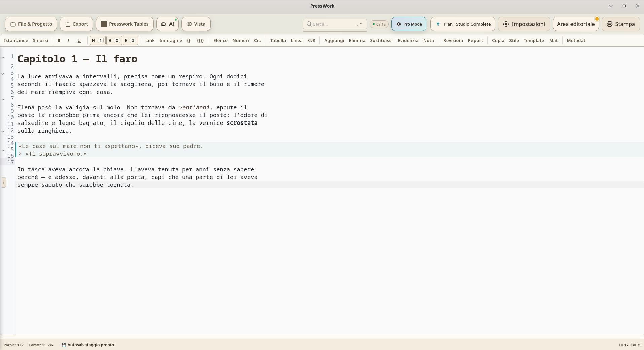Viewport: 644px width, 350px height.
Task: Open the Stile options
Action: (x=514, y=40)
